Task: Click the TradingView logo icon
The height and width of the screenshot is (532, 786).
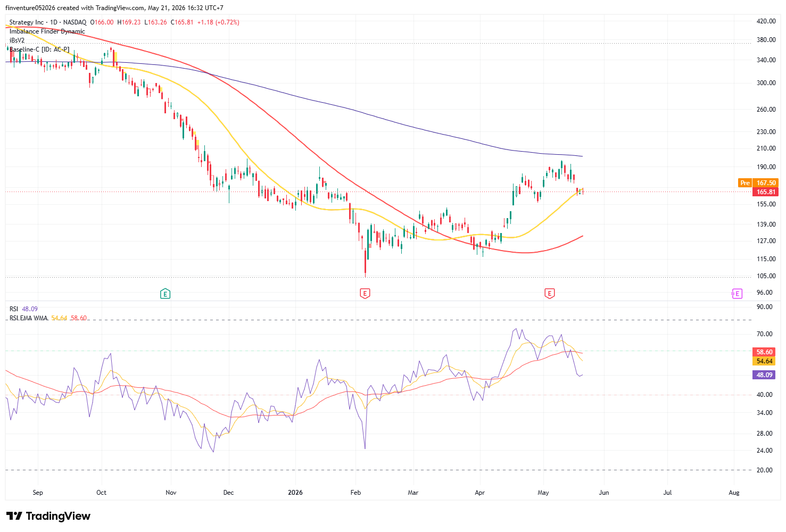Action: (x=14, y=516)
